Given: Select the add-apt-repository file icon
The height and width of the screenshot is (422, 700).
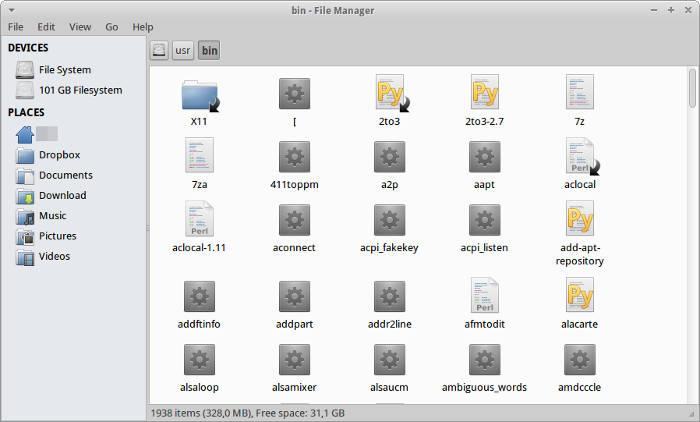Looking at the screenshot, I should [579, 220].
